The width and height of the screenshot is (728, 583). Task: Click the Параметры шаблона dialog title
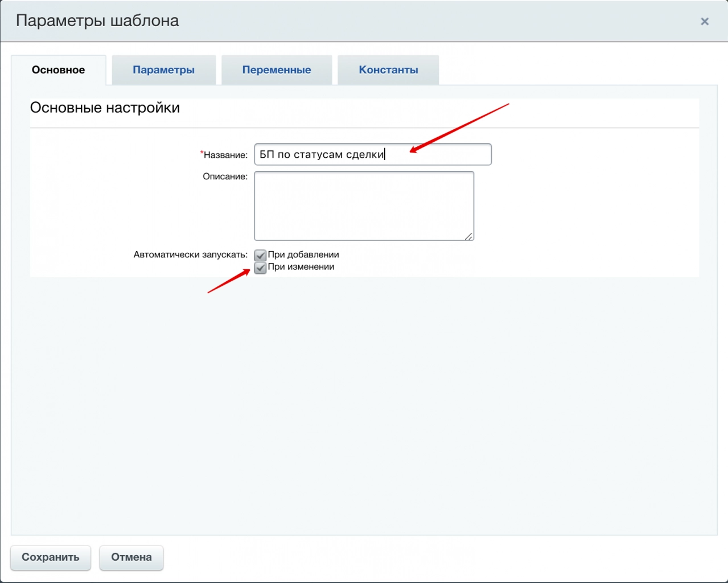click(97, 20)
